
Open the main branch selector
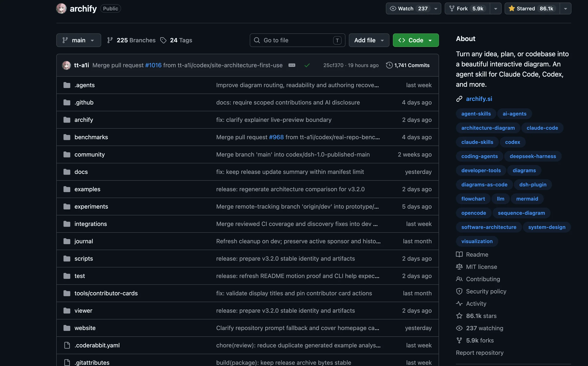[79, 40]
